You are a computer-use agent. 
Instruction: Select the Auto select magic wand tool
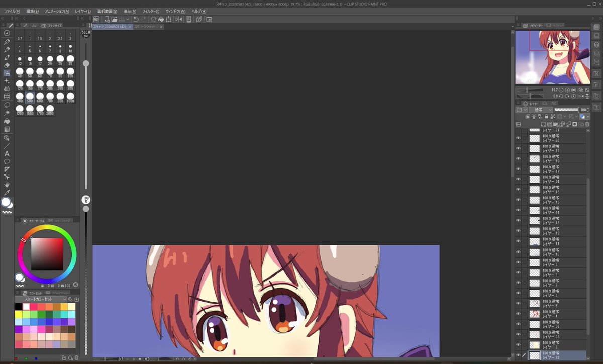(x=7, y=113)
